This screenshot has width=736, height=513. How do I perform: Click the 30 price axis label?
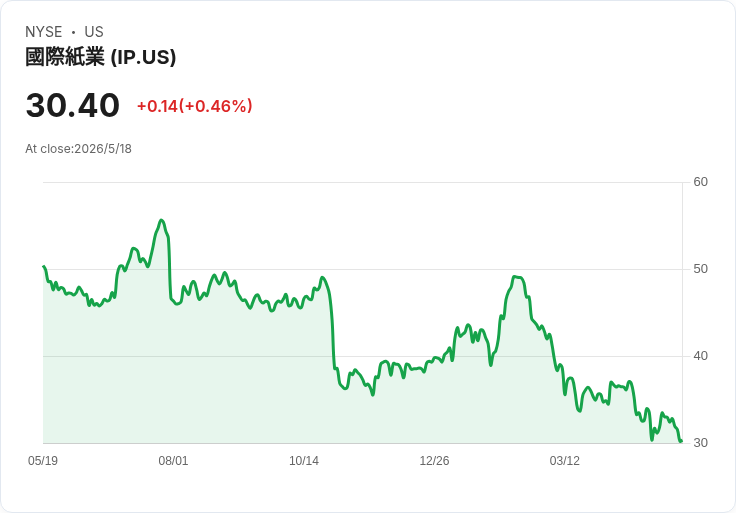[x=700, y=443]
